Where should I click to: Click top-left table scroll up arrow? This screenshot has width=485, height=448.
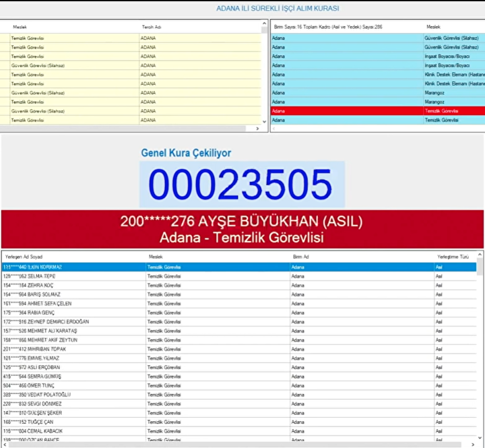(264, 24)
